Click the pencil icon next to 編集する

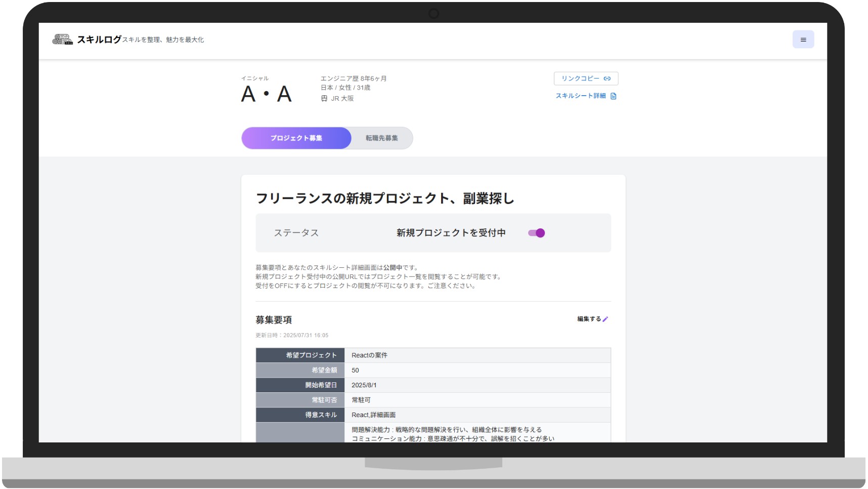tap(606, 319)
